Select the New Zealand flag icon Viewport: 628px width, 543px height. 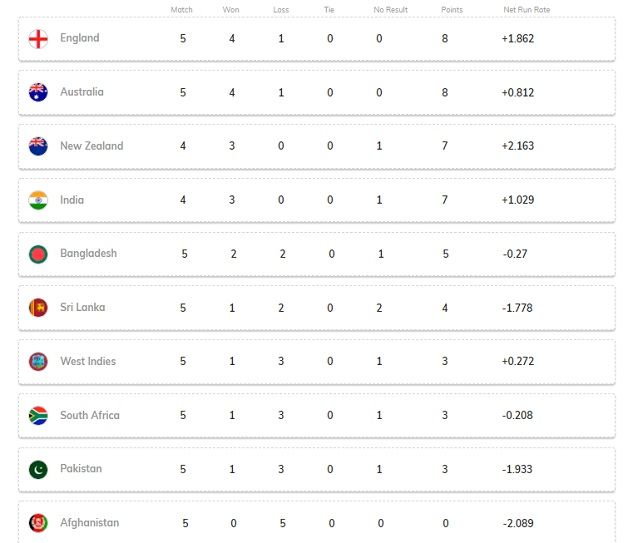(38, 146)
